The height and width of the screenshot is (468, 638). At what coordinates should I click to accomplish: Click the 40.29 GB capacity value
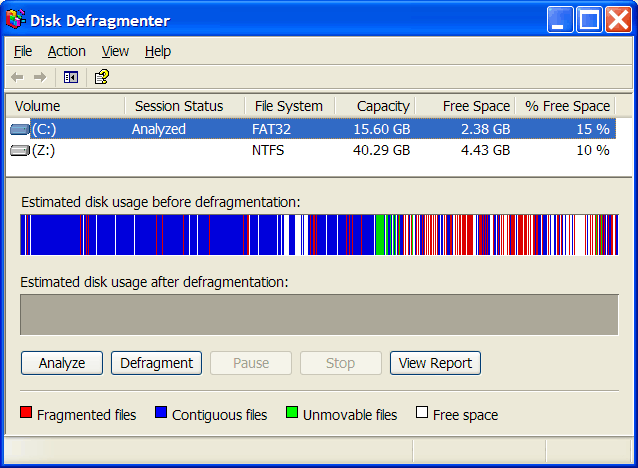click(x=382, y=151)
